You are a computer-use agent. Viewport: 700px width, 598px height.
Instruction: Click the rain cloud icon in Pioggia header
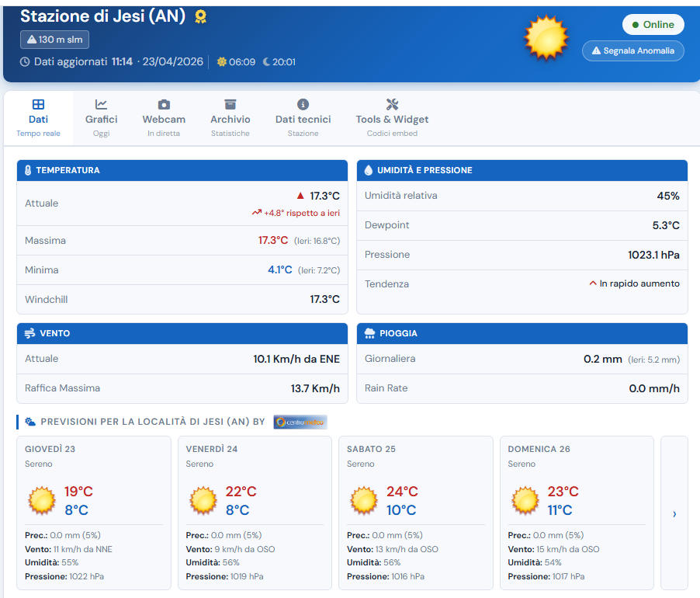point(369,333)
